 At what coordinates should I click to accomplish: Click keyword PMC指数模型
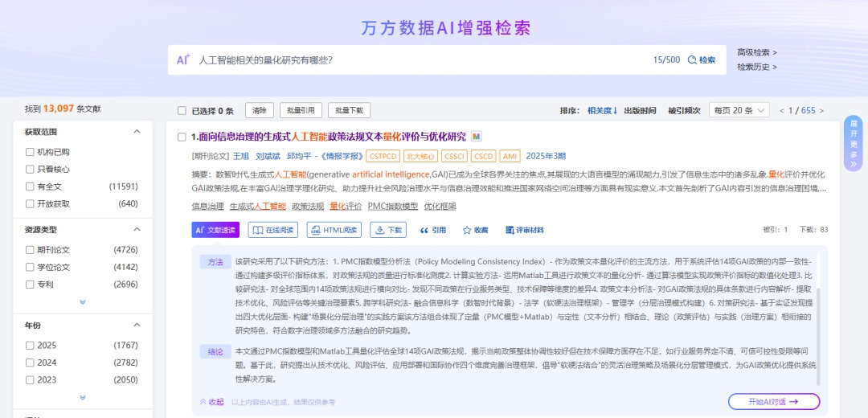392,207
